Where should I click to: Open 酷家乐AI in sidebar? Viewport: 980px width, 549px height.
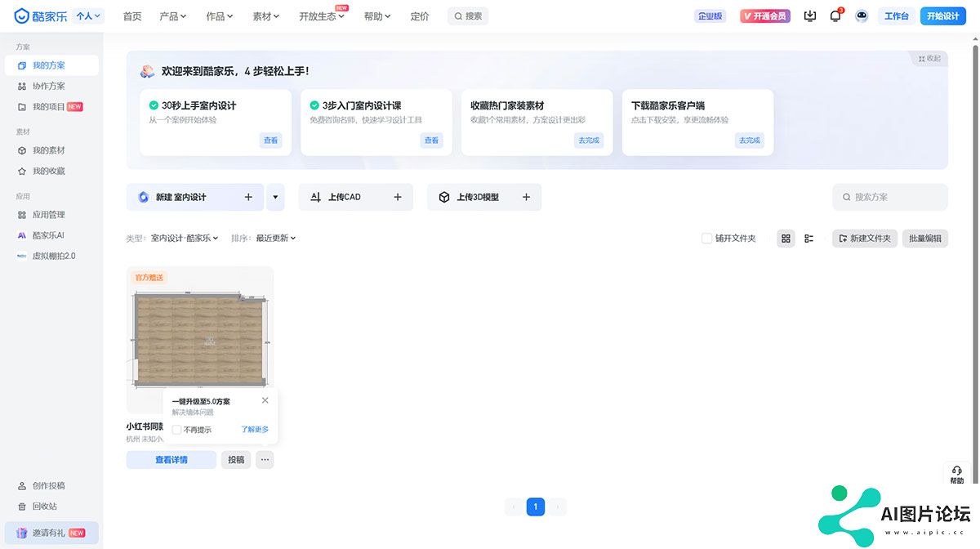[51, 235]
